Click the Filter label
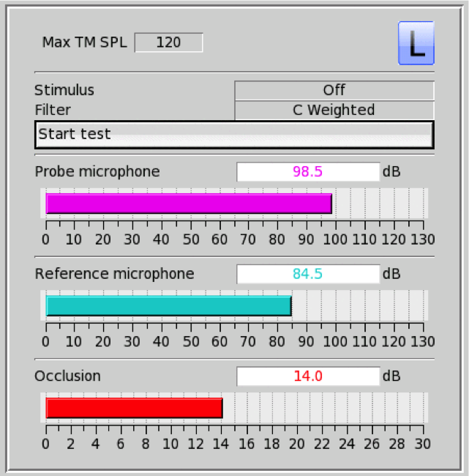The width and height of the screenshot is (469, 476). click(x=53, y=110)
